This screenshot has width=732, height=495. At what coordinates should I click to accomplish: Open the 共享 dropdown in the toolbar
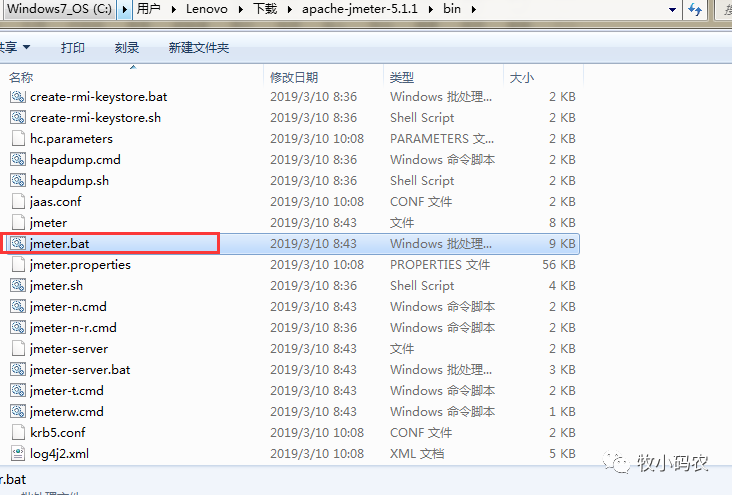[x=14, y=48]
